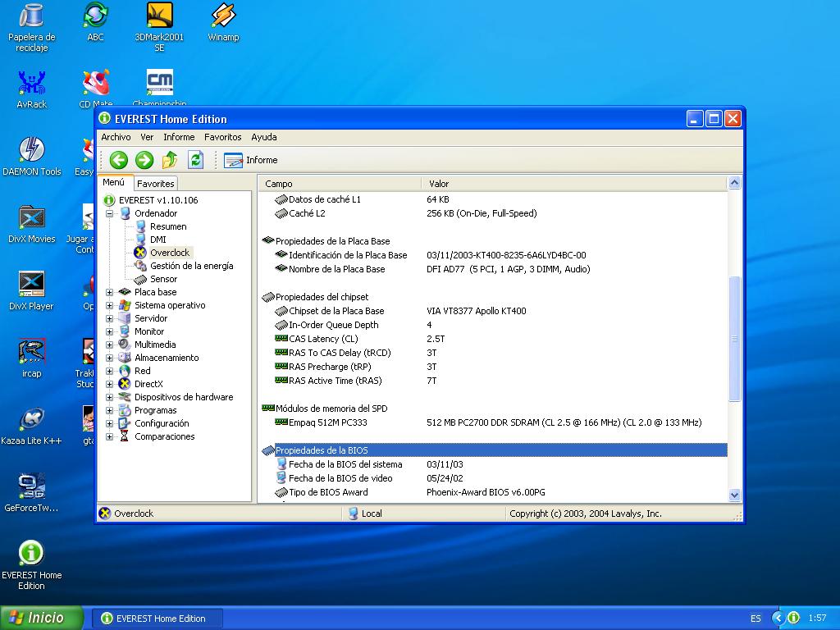Viewport: 840px width, 630px height.
Task: Open the Favoritos menu
Action: click(222, 137)
